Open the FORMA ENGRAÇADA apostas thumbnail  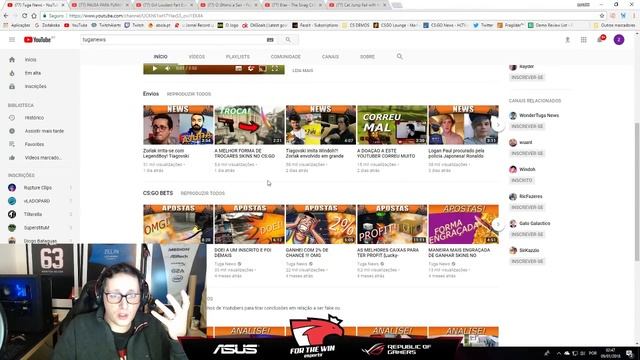(463, 224)
